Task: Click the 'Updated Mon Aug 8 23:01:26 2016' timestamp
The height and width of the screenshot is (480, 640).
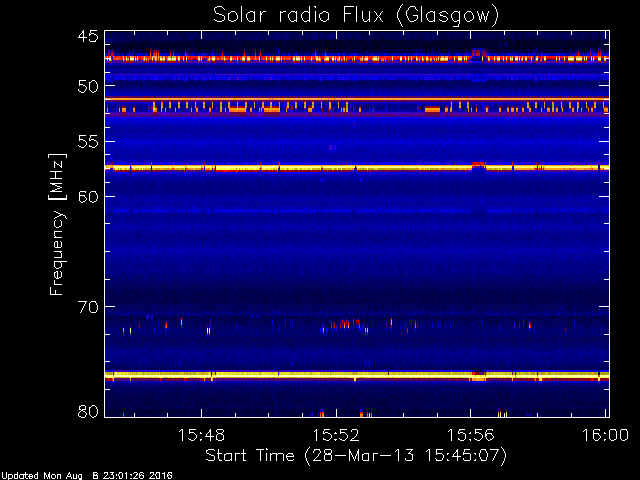Action: pyautogui.click(x=87, y=476)
